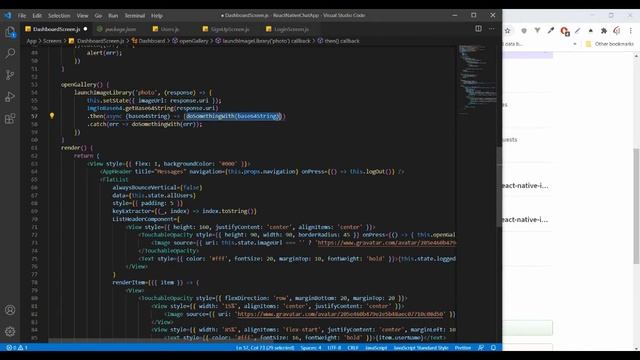This screenshot has height=360, width=640.
Task: Open the Extensions view
Action: (10, 118)
